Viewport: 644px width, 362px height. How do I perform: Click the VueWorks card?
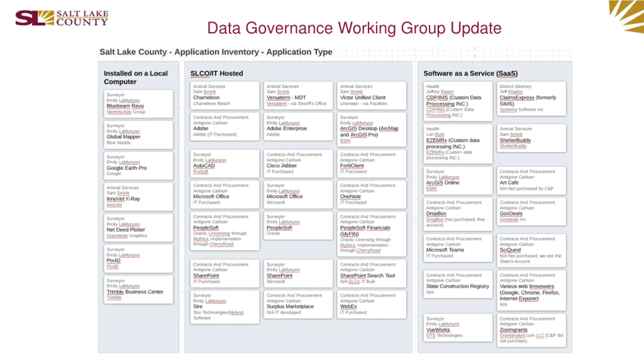click(x=458, y=328)
